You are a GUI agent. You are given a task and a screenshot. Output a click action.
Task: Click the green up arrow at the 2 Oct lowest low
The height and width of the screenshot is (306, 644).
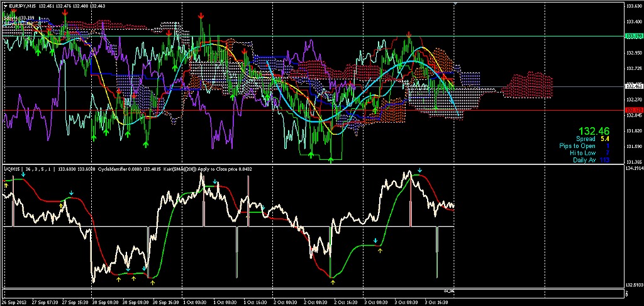pos(331,159)
